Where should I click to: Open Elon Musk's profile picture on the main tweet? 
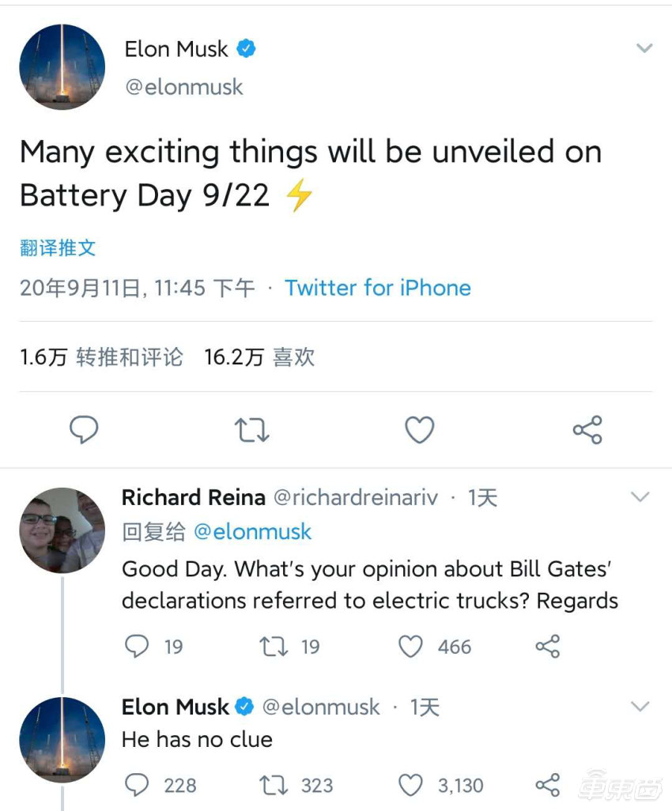click(62, 67)
